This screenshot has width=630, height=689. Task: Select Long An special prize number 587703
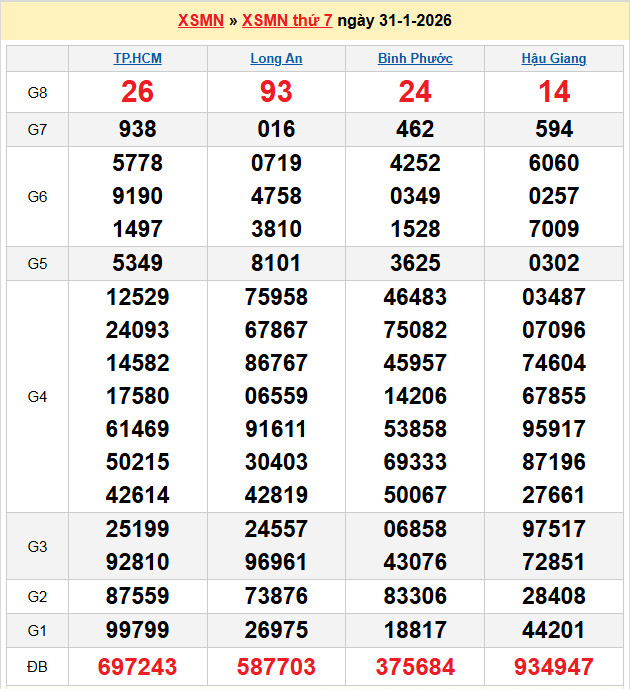[276, 667]
